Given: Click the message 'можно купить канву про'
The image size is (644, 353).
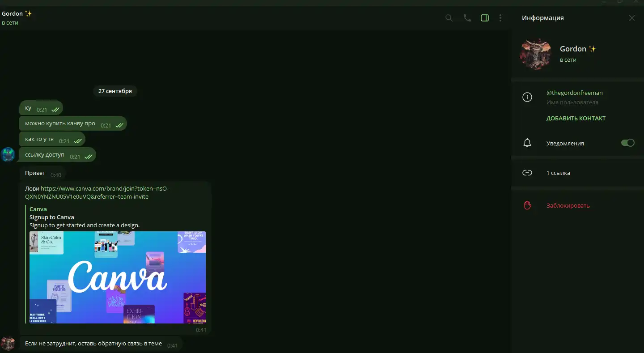Looking at the screenshot, I should tap(73, 123).
